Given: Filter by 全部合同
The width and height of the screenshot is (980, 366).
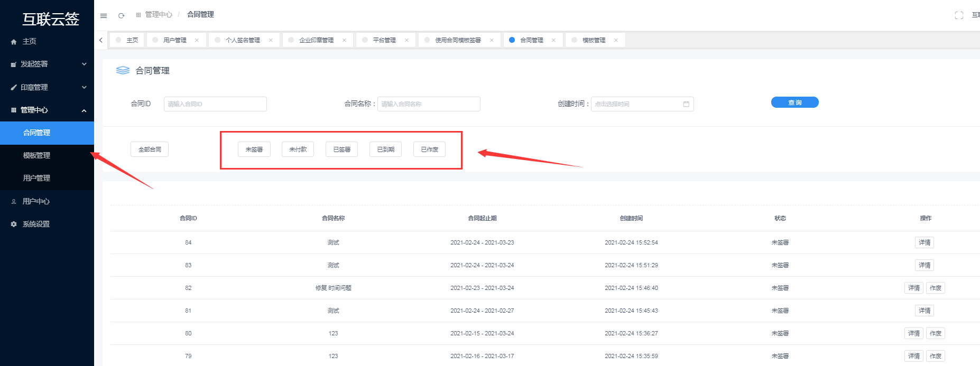Looking at the screenshot, I should [x=150, y=149].
